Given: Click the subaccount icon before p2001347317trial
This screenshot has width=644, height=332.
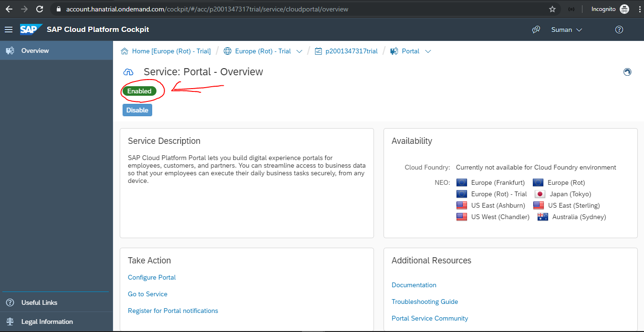Looking at the screenshot, I should pyautogui.click(x=318, y=51).
